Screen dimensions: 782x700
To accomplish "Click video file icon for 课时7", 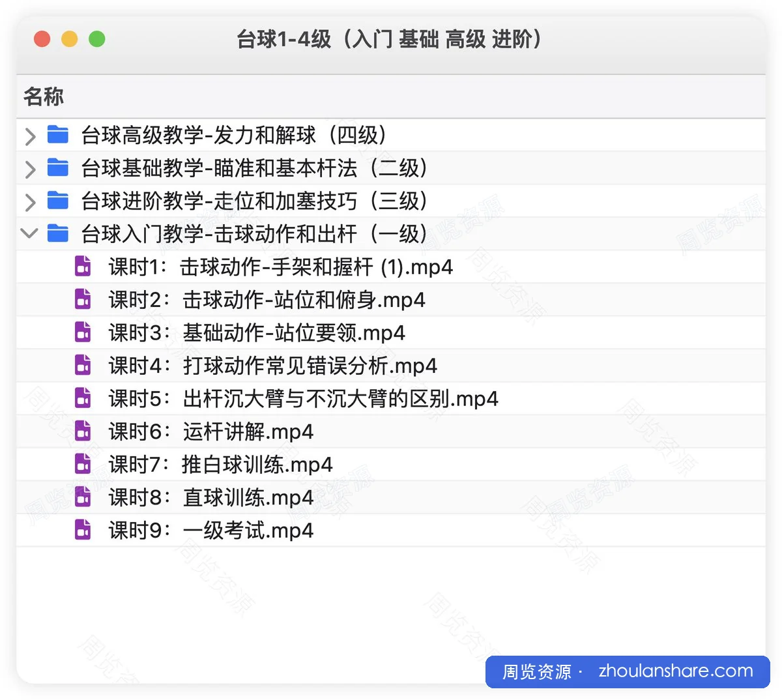I will (x=83, y=463).
